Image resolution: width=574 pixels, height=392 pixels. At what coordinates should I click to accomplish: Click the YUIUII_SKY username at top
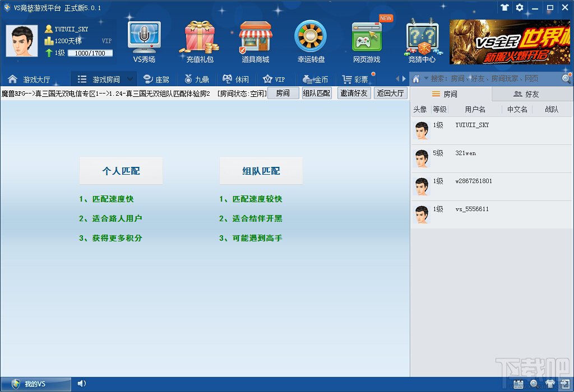(x=71, y=29)
